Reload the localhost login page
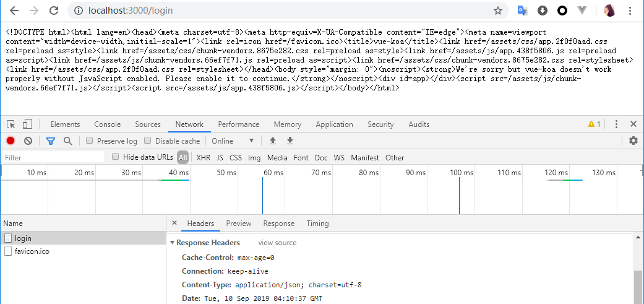This screenshot has width=644, height=304. [53, 11]
